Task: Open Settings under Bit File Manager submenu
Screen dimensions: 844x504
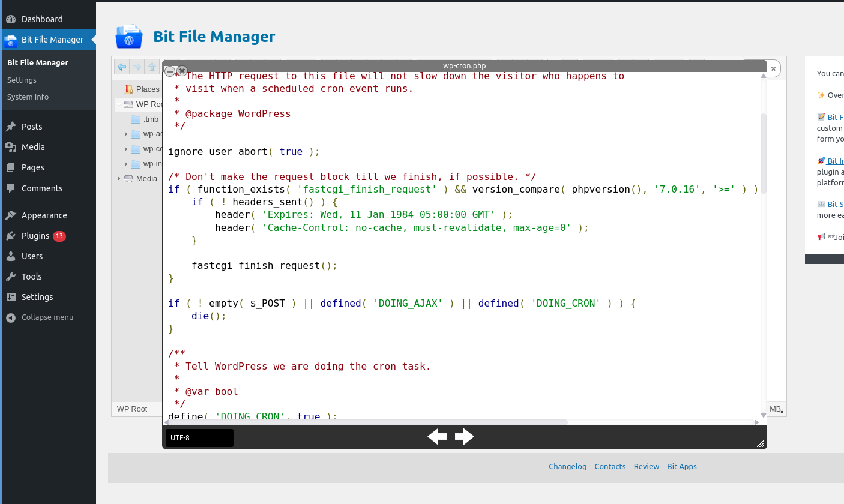Action: pos(22,80)
